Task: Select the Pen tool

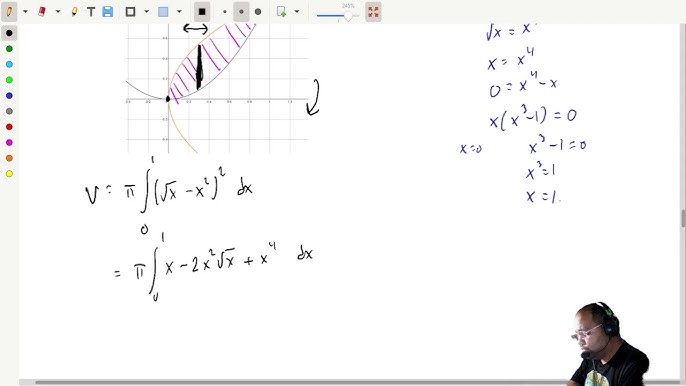Action: (x=9, y=12)
